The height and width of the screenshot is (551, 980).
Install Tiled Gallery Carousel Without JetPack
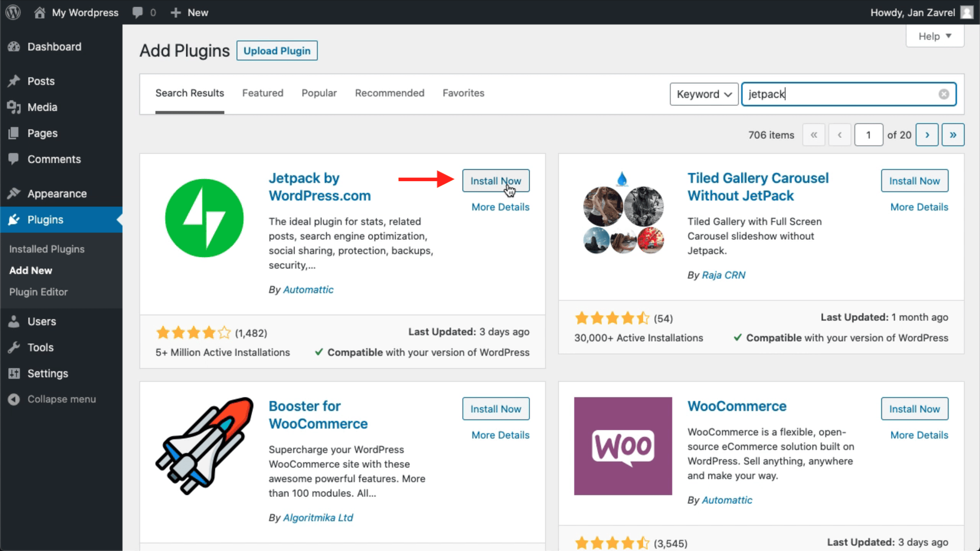914,181
